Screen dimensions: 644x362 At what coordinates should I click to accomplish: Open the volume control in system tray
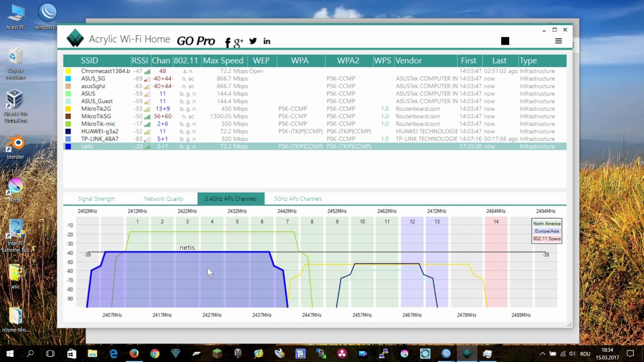(573, 353)
